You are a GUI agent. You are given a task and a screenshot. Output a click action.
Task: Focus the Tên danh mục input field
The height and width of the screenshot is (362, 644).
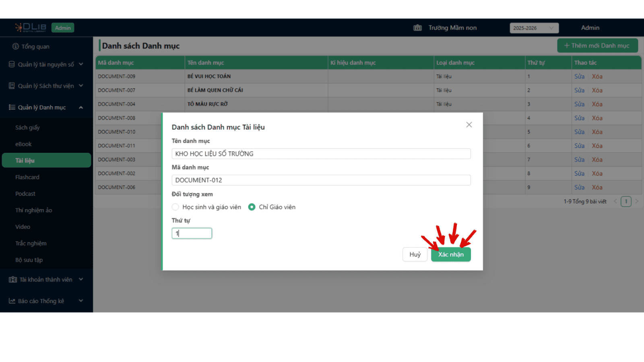coord(321,154)
